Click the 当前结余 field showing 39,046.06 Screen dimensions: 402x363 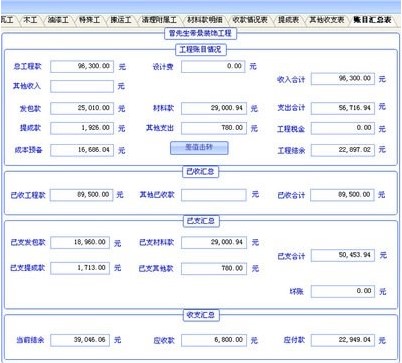80,340
